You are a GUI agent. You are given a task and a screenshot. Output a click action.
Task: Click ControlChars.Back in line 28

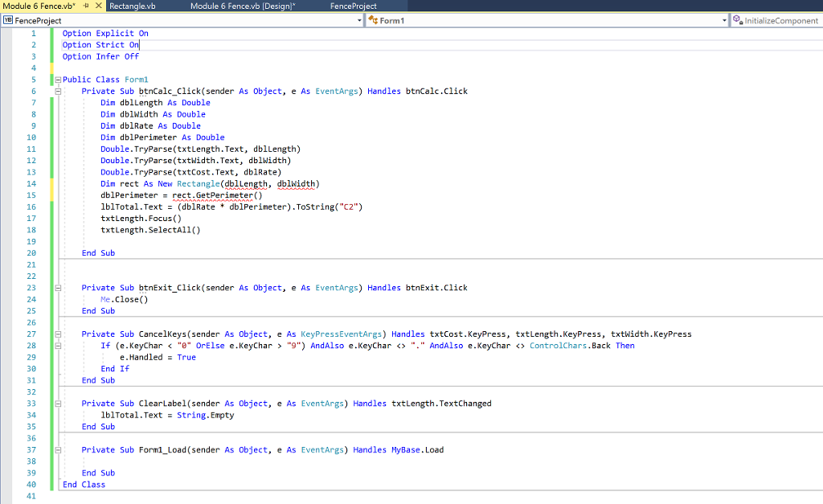point(570,346)
